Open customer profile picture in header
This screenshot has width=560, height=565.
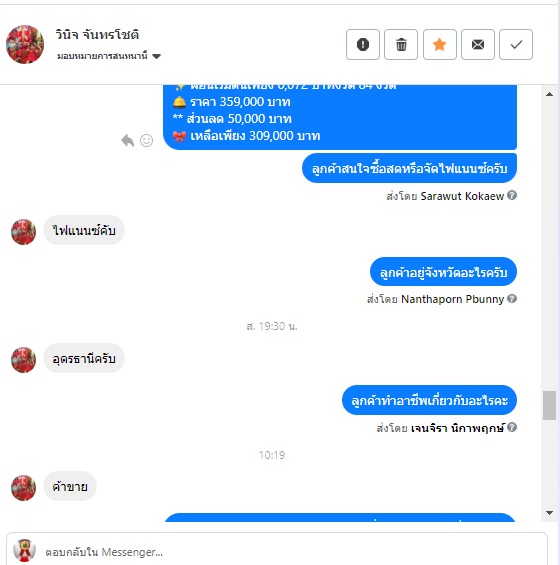(x=25, y=44)
